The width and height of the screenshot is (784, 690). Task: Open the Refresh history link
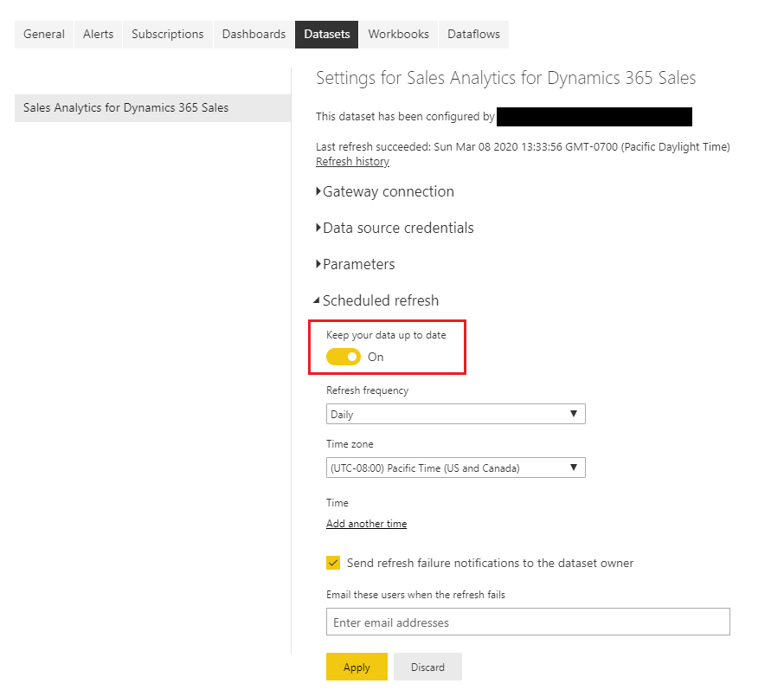(352, 162)
